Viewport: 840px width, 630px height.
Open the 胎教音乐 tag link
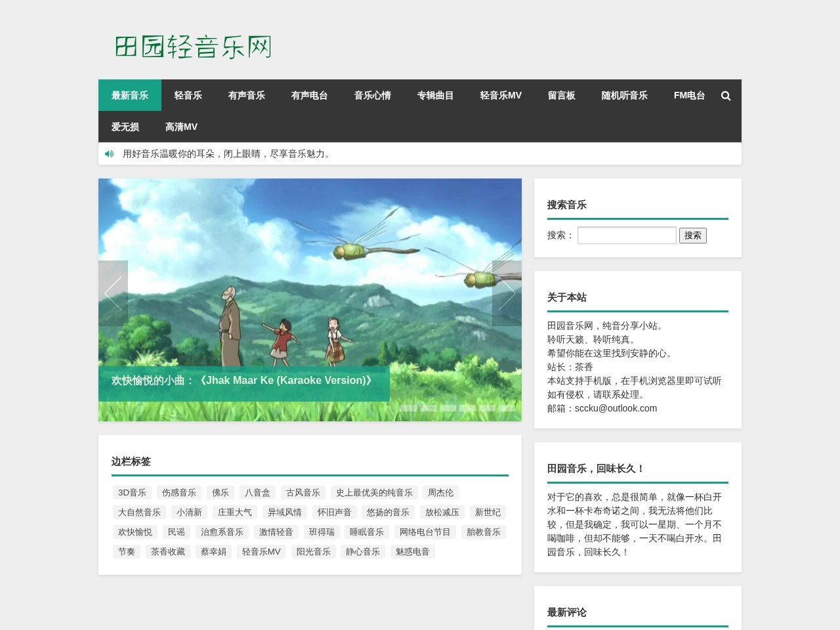point(484,532)
